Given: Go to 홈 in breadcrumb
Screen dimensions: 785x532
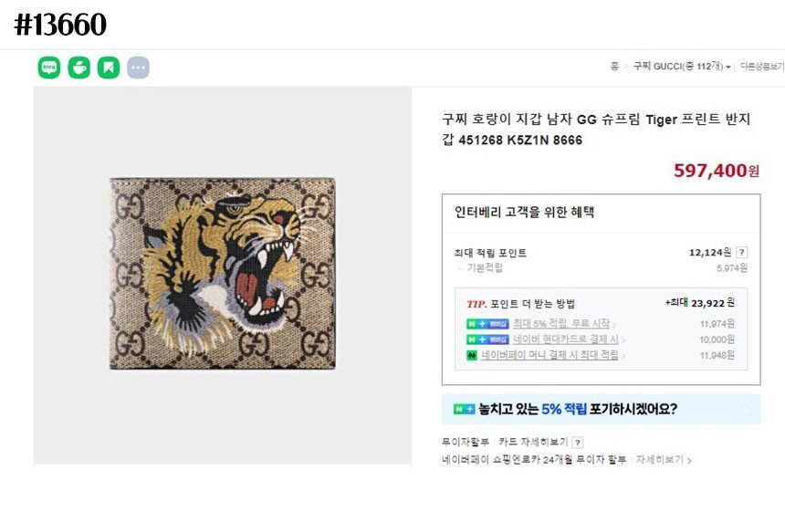Looking at the screenshot, I should coord(614,67).
